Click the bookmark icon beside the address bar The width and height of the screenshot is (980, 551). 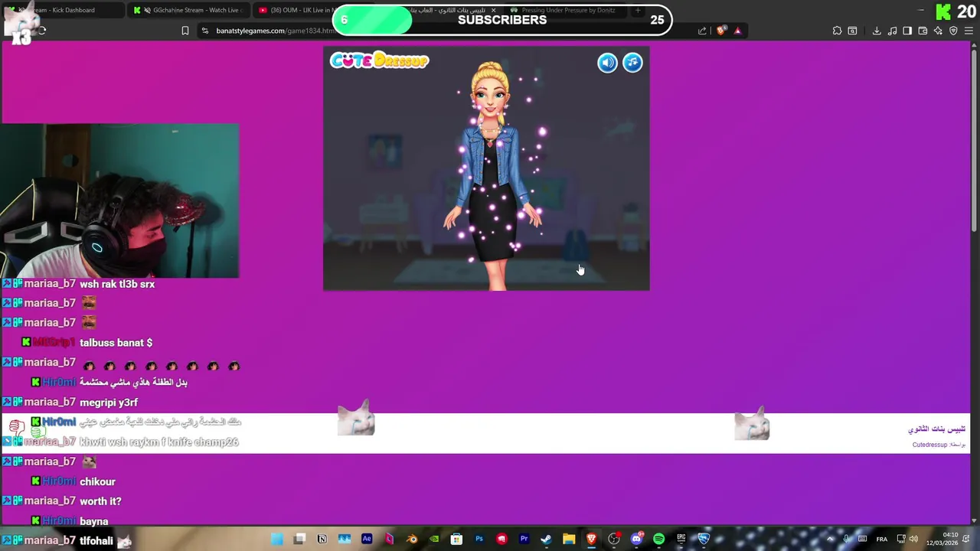[x=185, y=31]
